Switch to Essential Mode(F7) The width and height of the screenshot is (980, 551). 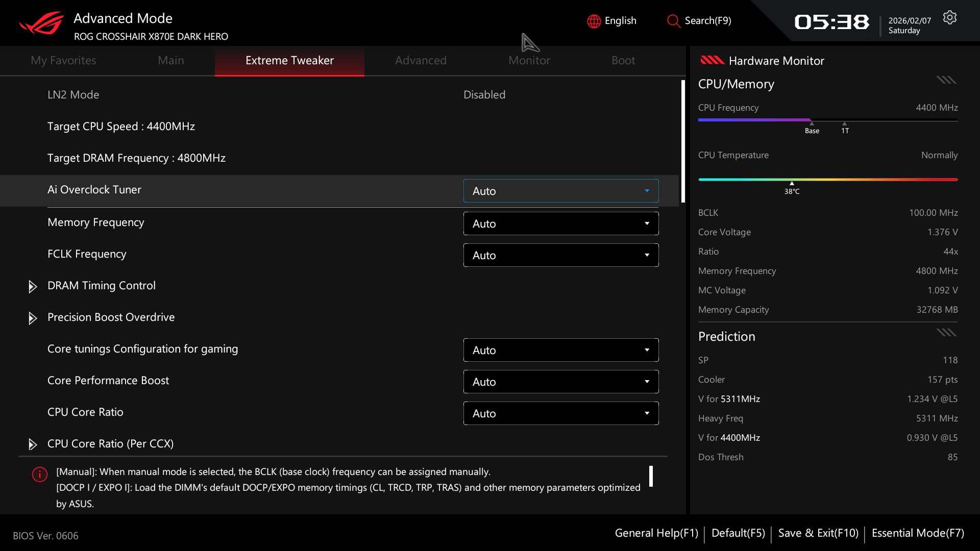pyautogui.click(x=917, y=533)
